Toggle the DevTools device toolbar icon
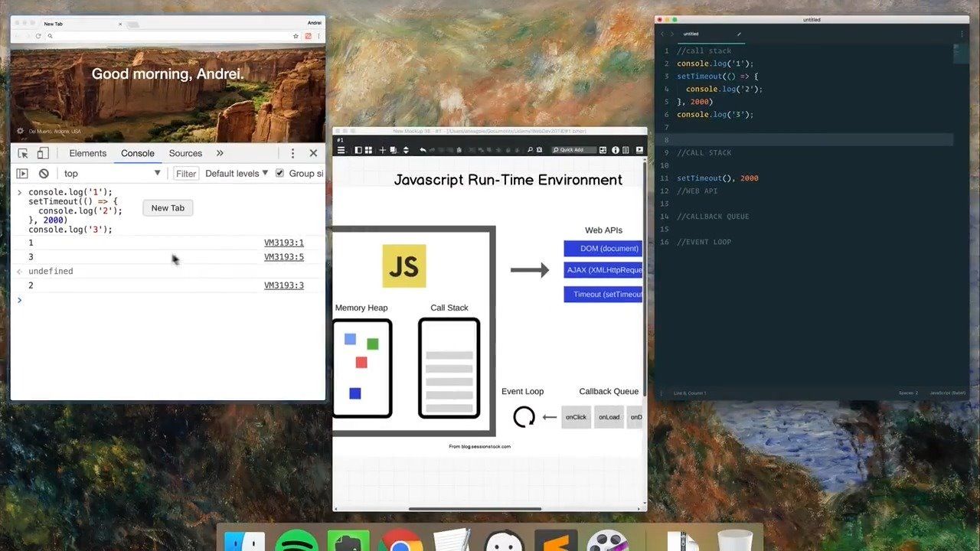This screenshot has height=551, width=980. tap(43, 153)
